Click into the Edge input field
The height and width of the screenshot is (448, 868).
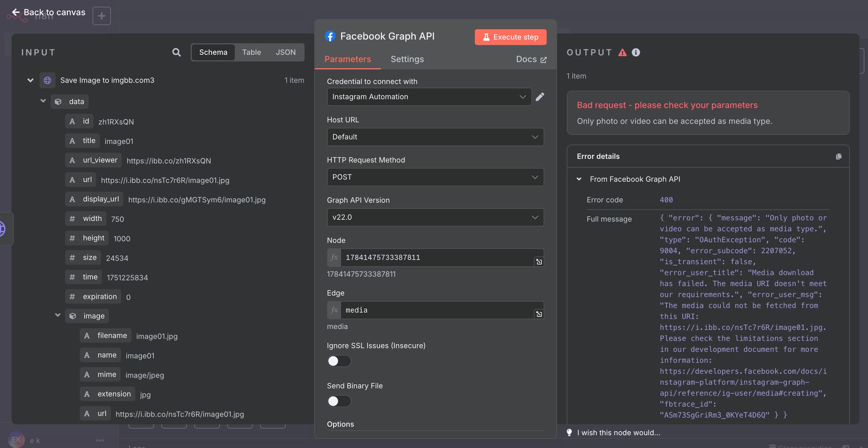(437, 310)
